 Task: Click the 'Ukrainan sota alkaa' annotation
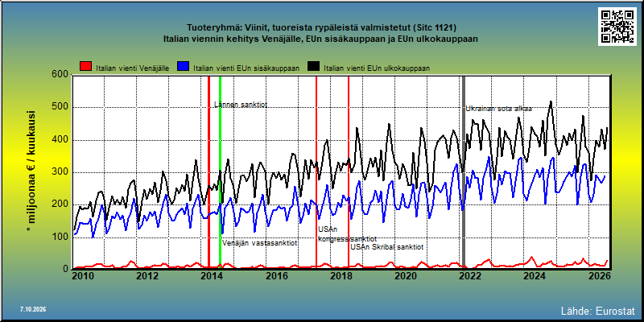click(498, 109)
